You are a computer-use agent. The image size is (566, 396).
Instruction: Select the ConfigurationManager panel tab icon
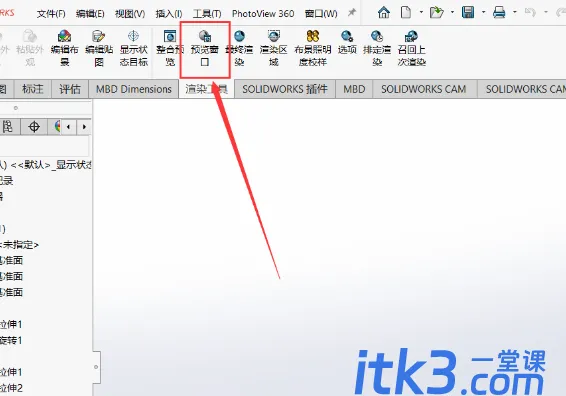tap(8, 127)
